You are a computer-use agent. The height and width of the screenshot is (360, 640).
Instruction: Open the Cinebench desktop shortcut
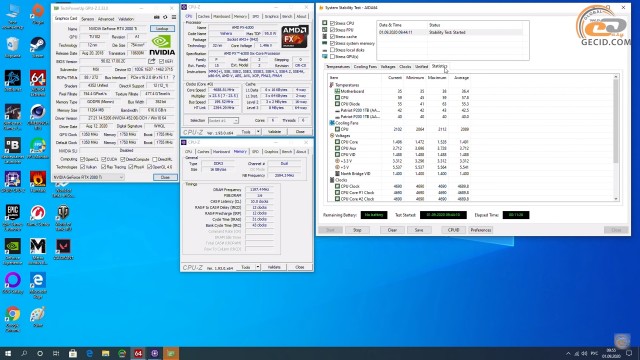[38, 117]
